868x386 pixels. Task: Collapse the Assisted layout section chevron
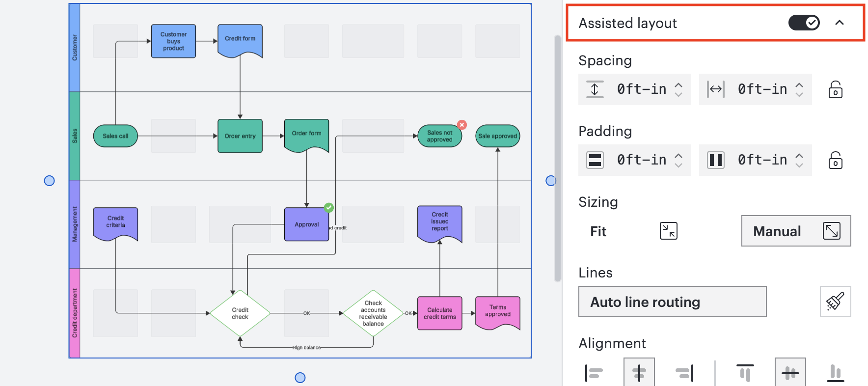click(x=840, y=23)
